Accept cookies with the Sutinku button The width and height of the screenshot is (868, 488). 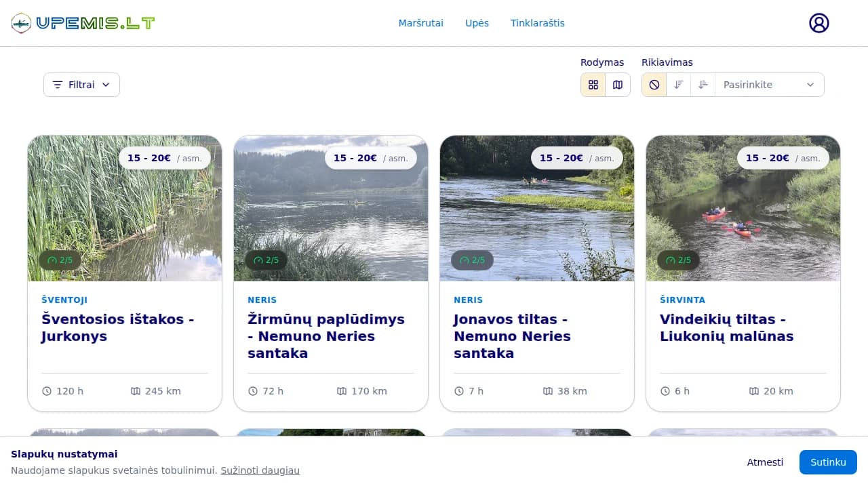[828, 462]
